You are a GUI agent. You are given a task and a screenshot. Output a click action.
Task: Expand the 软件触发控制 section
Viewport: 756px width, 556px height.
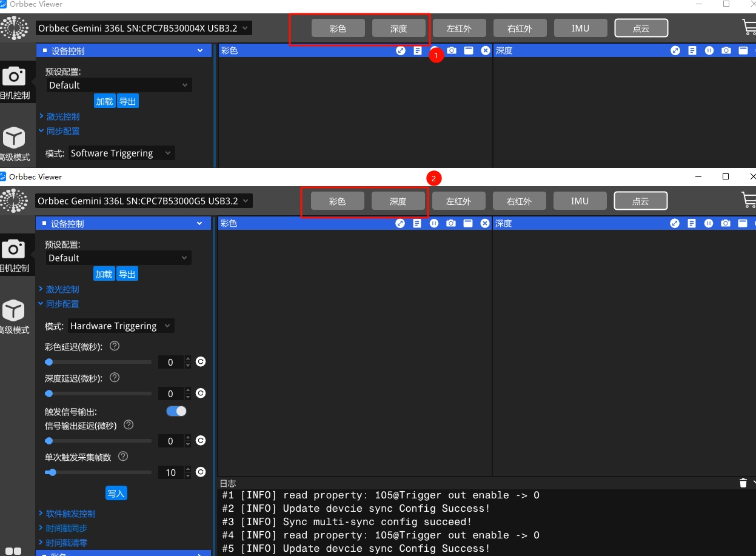click(70, 514)
